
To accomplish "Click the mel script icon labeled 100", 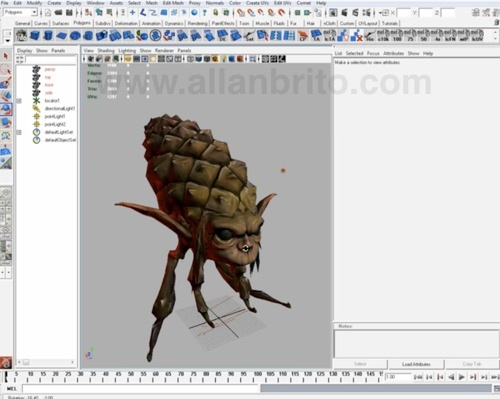I will tap(397, 35).
